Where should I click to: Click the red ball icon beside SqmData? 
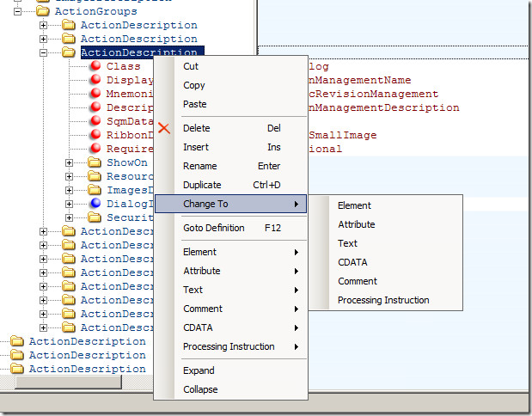[95, 121]
